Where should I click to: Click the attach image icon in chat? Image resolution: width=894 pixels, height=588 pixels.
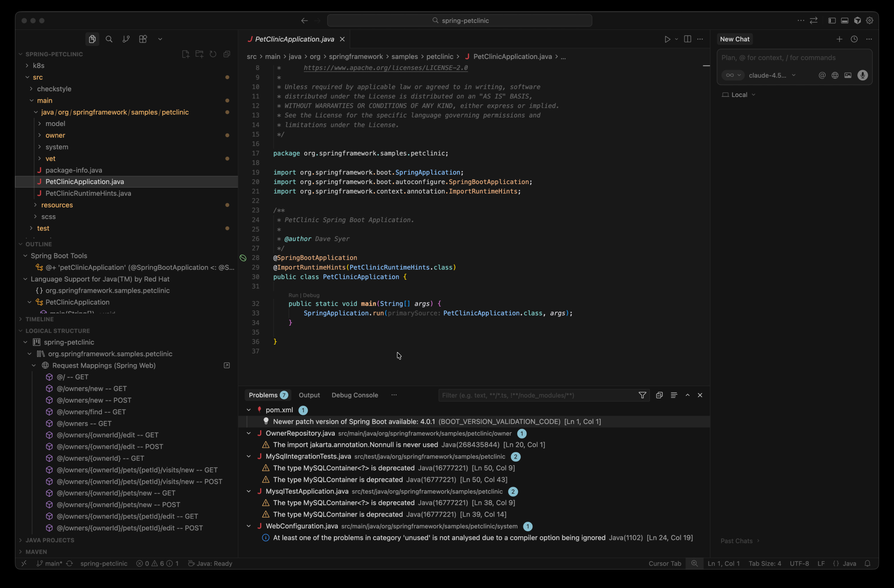pyautogui.click(x=848, y=76)
